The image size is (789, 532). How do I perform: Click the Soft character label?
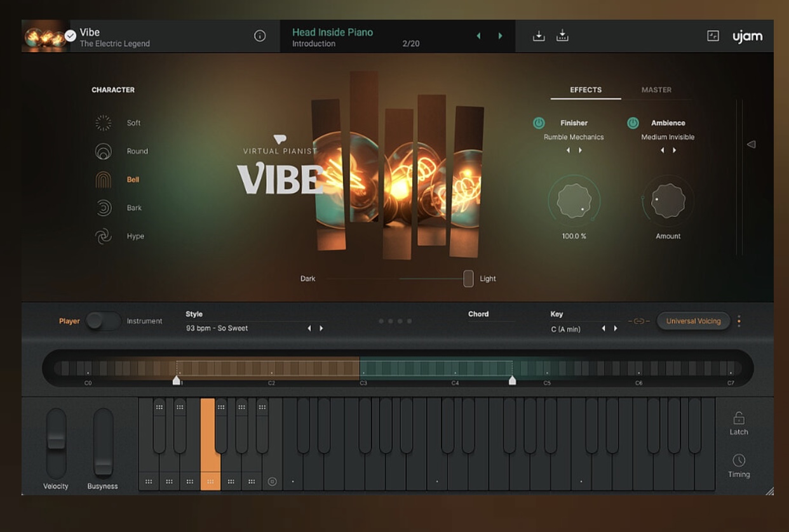(133, 123)
